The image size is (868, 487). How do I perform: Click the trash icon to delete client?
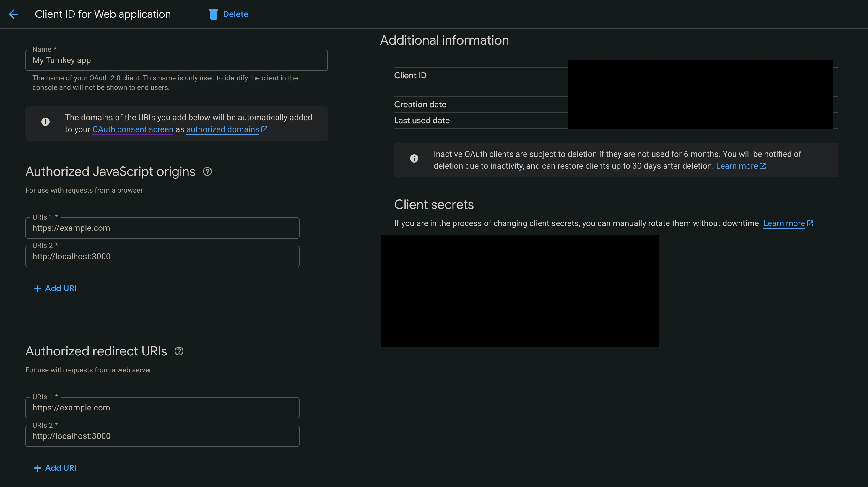pos(213,14)
